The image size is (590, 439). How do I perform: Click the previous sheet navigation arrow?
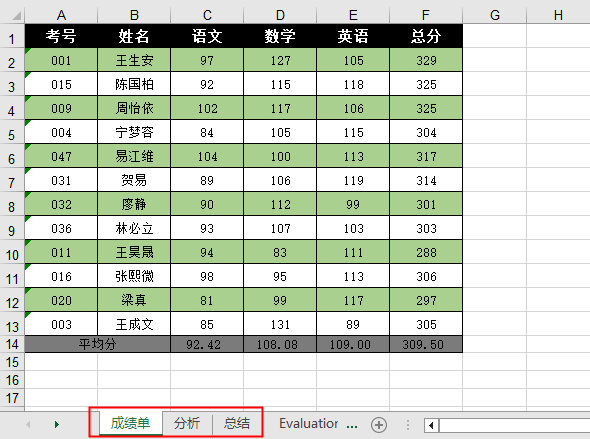tap(28, 424)
